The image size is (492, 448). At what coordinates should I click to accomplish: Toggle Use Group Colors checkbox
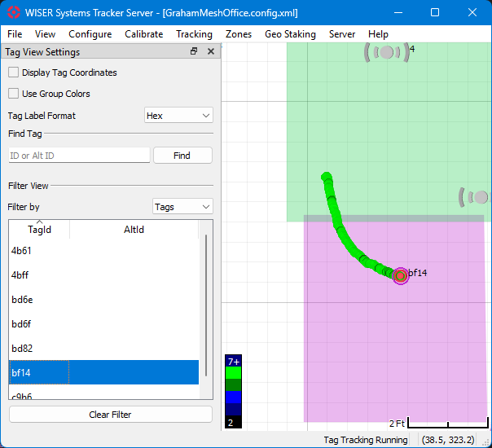(14, 94)
